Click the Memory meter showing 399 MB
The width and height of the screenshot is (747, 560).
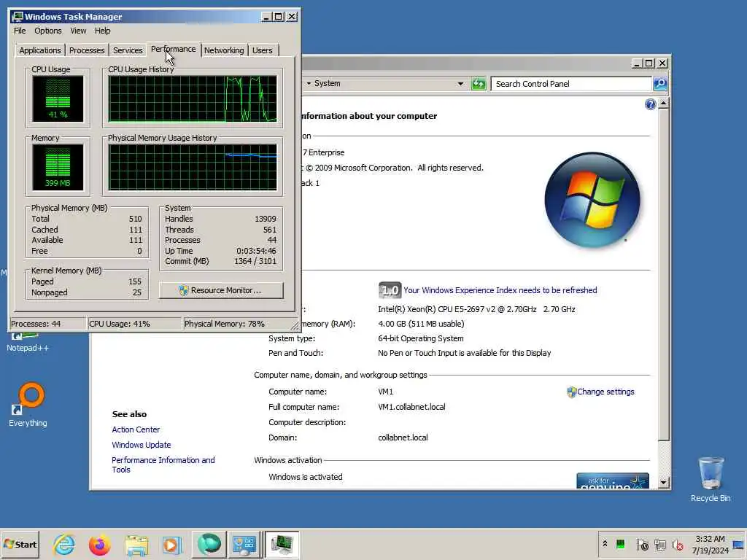pos(58,167)
